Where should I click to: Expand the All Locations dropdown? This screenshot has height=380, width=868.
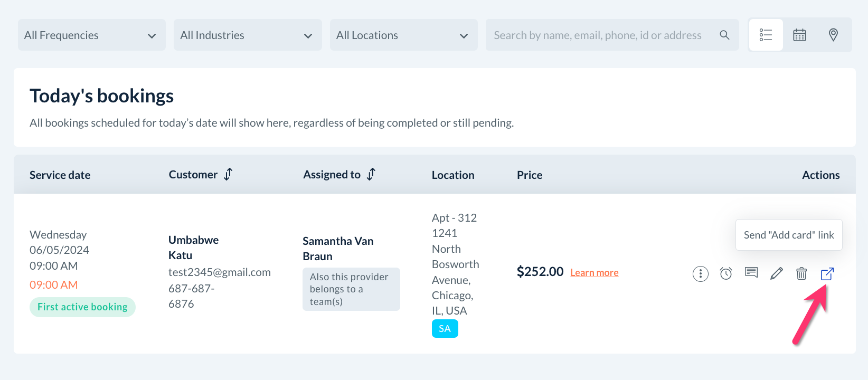403,35
